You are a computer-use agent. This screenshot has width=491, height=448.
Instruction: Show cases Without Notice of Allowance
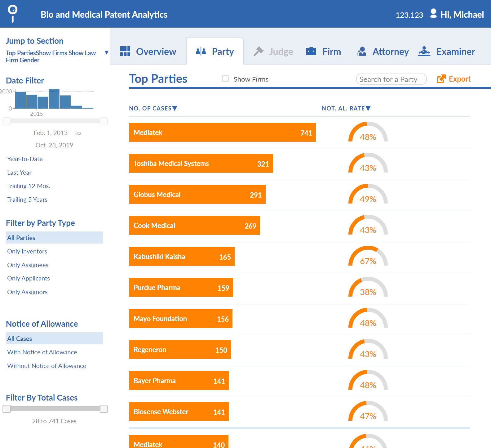click(x=46, y=366)
